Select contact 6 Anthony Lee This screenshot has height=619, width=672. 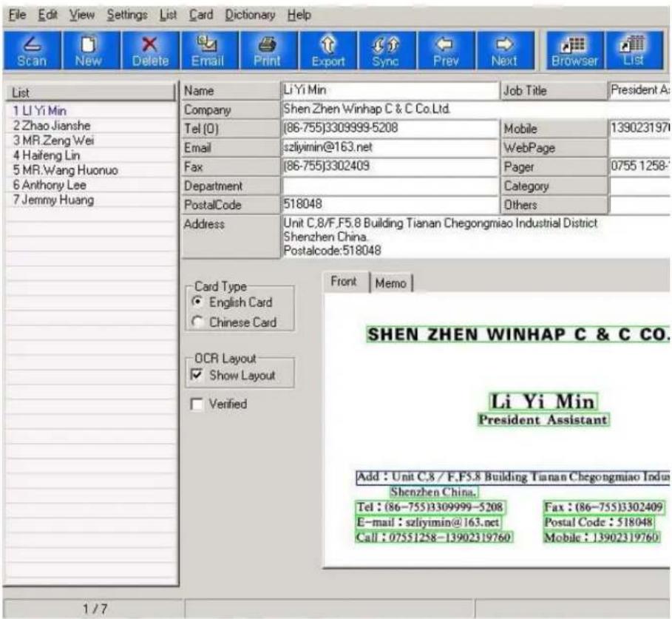click(91, 185)
